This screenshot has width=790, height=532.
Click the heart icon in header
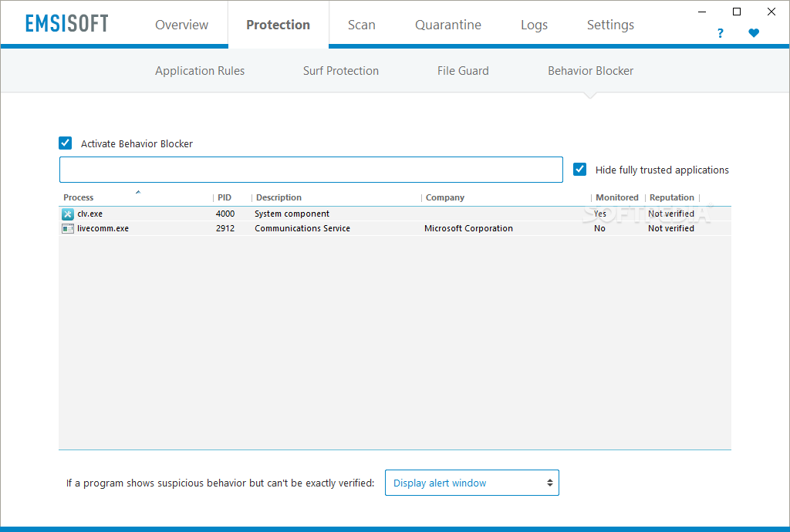(x=754, y=33)
